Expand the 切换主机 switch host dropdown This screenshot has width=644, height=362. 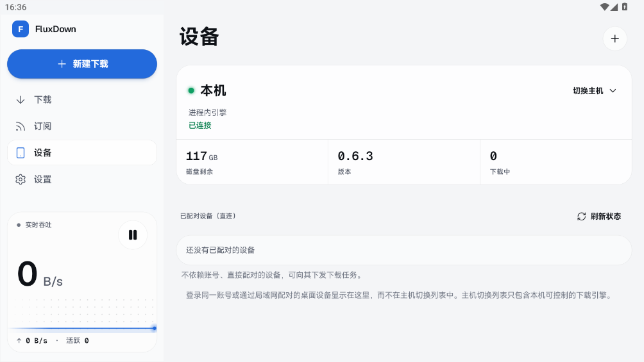point(595,91)
